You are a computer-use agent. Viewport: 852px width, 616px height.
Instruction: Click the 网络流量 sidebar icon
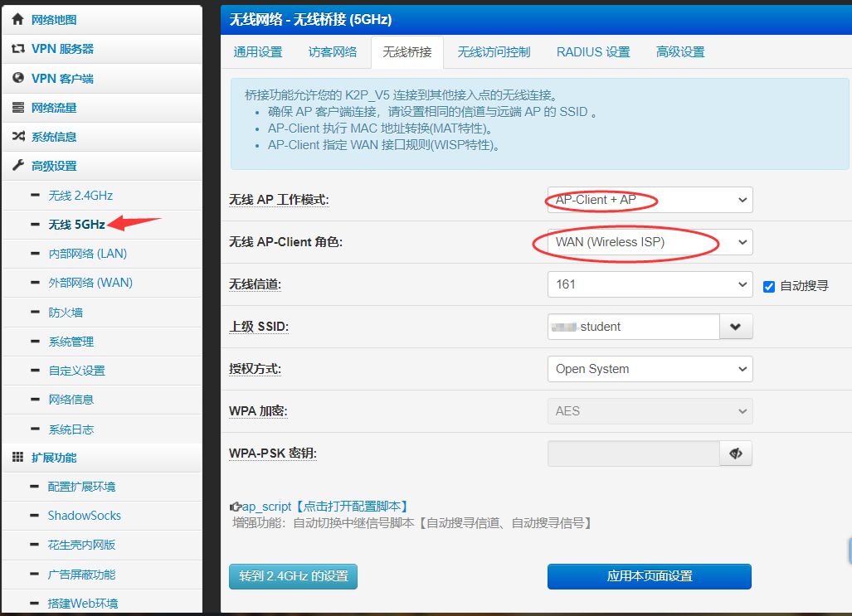(x=17, y=108)
